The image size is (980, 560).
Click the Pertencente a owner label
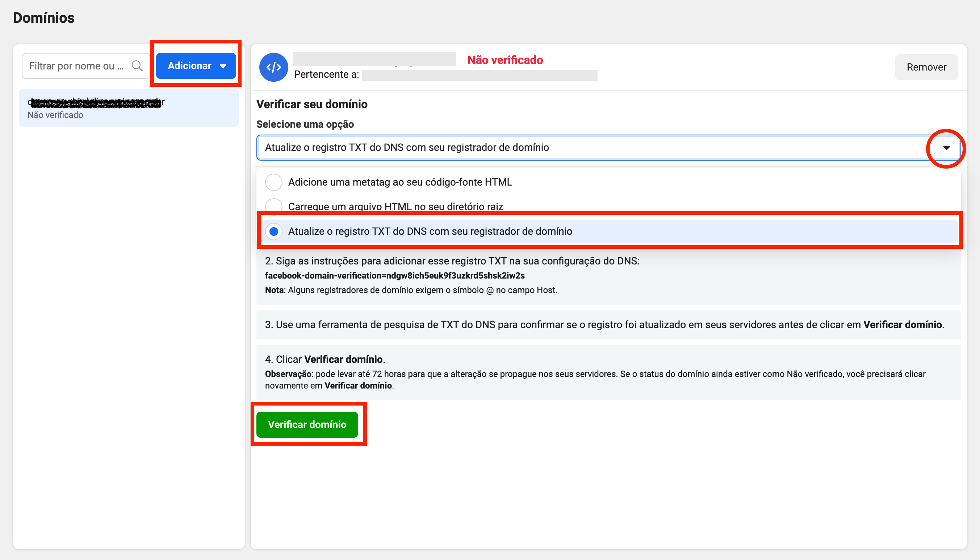pos(326,75)
